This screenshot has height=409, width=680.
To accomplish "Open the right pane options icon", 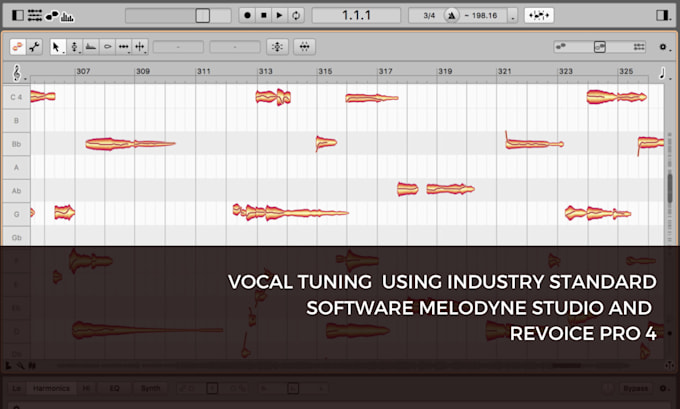I will pyautogui.click(x=662, y=16).
